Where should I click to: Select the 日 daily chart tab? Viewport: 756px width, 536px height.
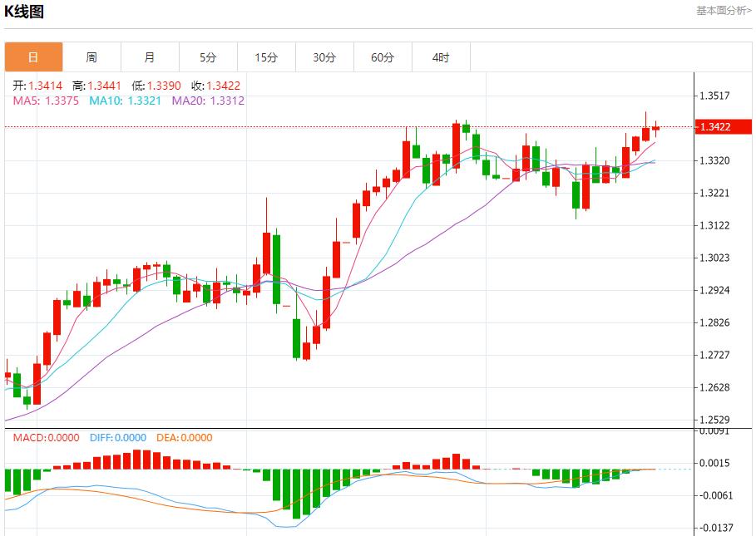[33, 57]
